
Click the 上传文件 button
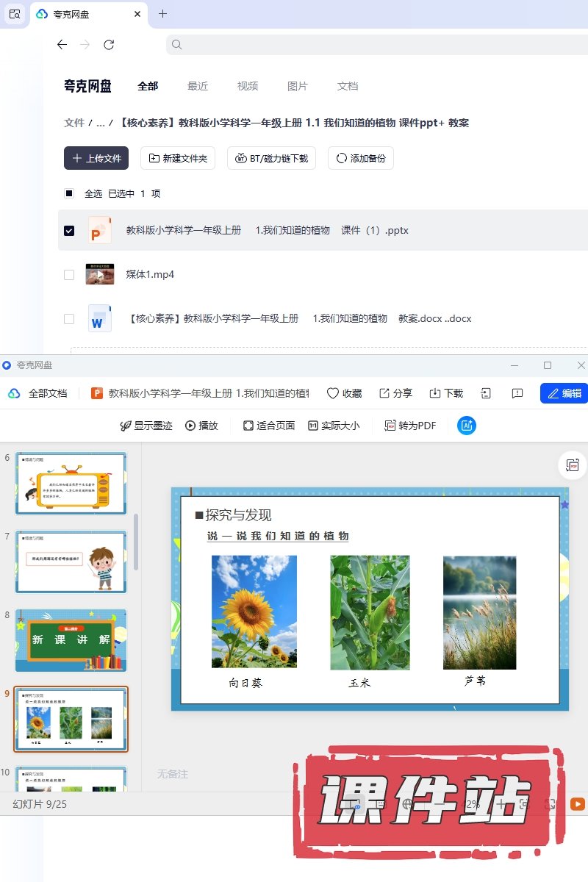[x=96, y=158]
